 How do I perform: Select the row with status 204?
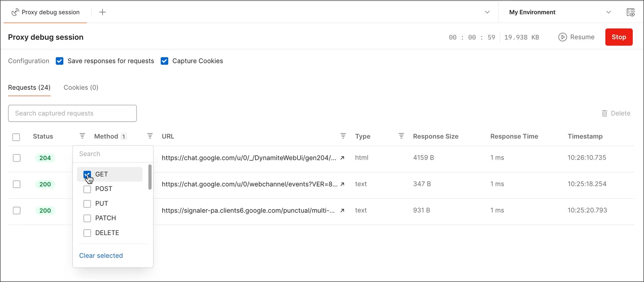[x=17, y=158]
